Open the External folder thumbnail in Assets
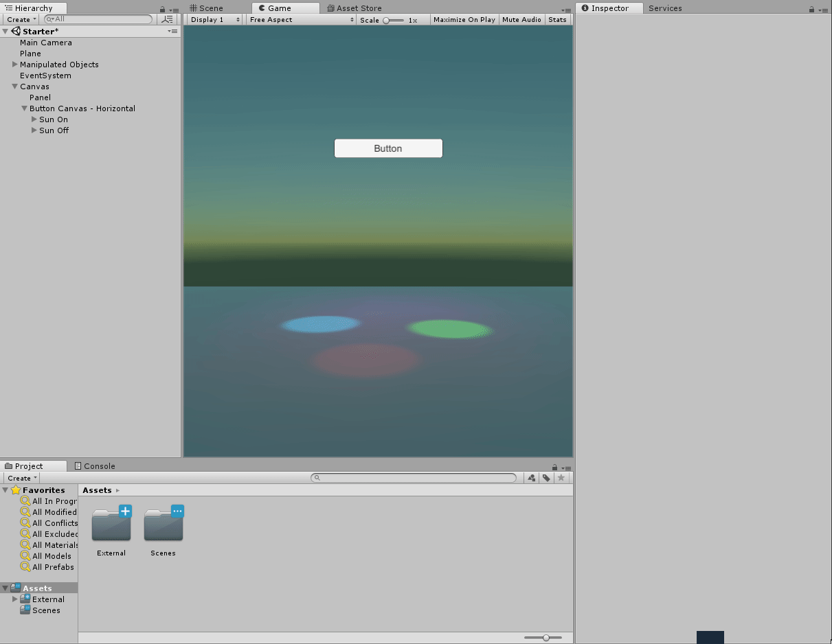832x644 pixels. pyautogui.click(x=111, y=525)
